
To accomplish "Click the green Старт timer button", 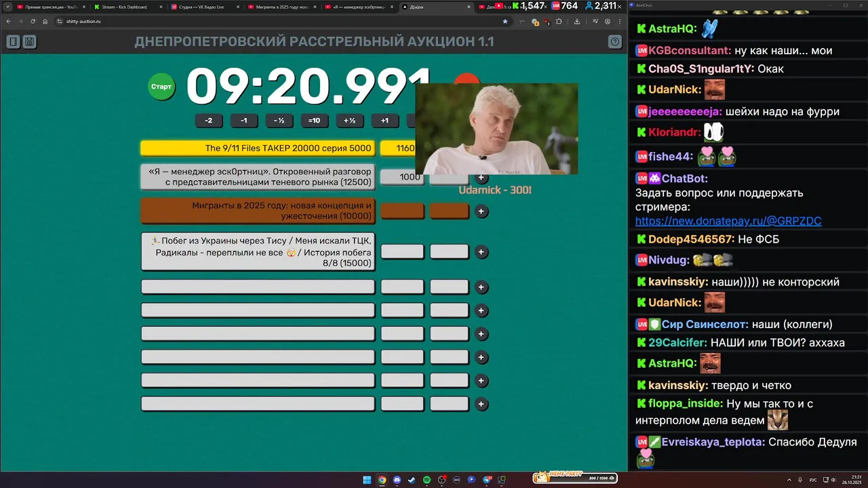I will point(161,87).
